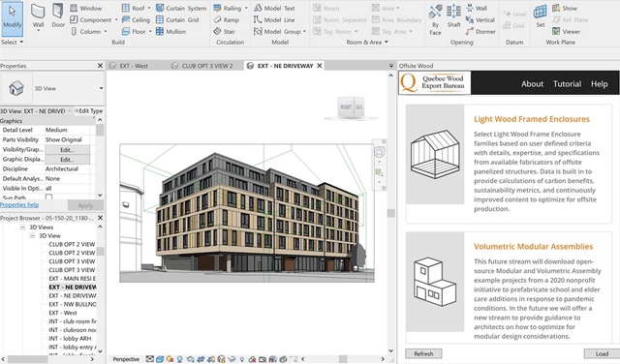Select the Curtain Grid tool
The height and width of the screenshot is (364, 620).
[177, 19]
